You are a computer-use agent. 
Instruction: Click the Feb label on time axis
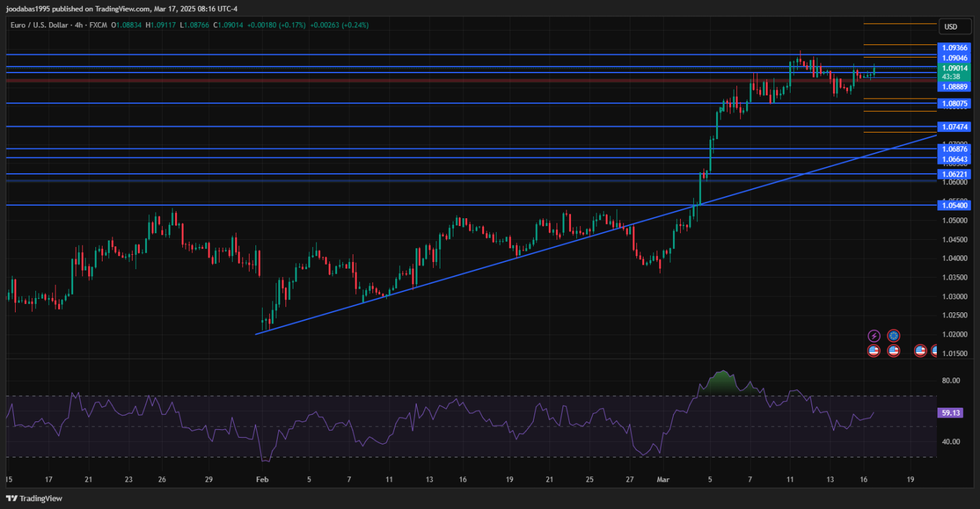click(x=262, y=479)
